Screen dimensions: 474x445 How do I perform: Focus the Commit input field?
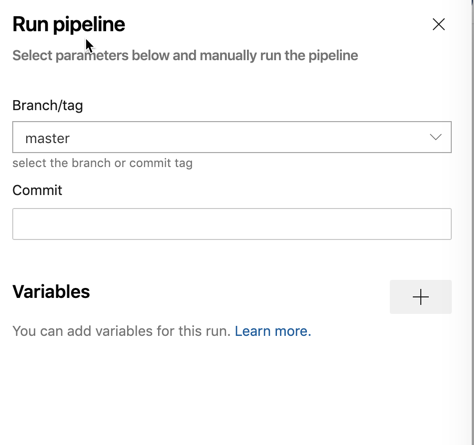tap(232, 224)
